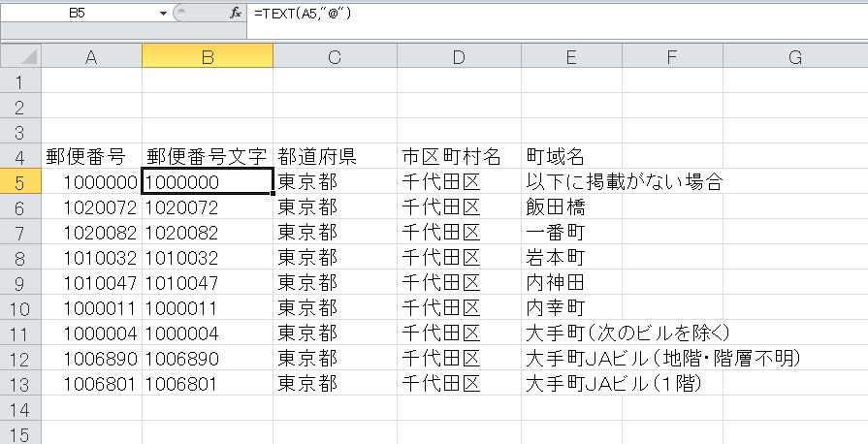Click cell A6 right-aligned value 1020072
The width and height of the screenshot is (868, 444).
pos(91,207)
